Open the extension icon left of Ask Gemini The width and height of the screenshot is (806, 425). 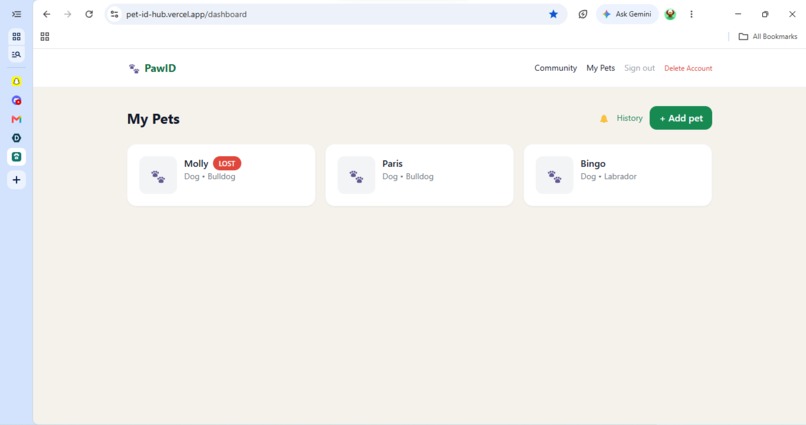pos(583,14)
